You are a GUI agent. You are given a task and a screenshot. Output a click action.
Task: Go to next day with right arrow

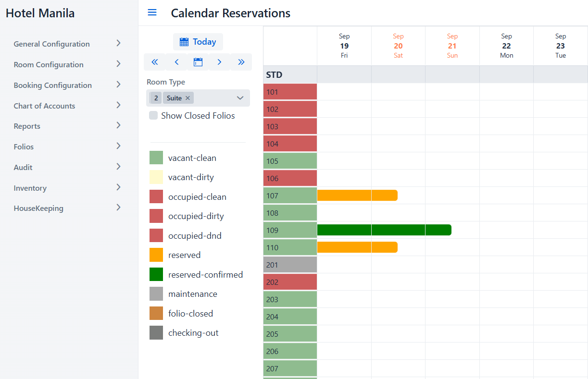tap(219, 62)
